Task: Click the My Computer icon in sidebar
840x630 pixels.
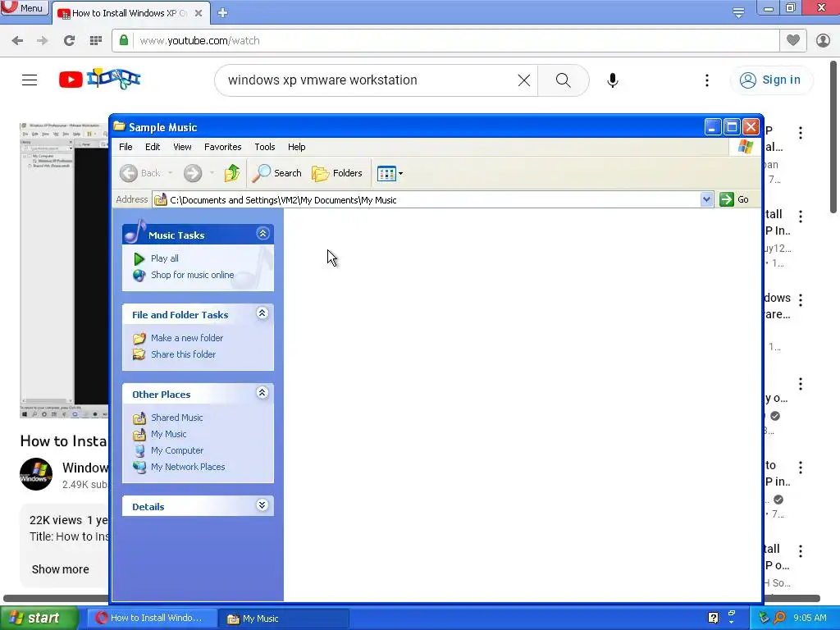Action: (x=139, y=450)
